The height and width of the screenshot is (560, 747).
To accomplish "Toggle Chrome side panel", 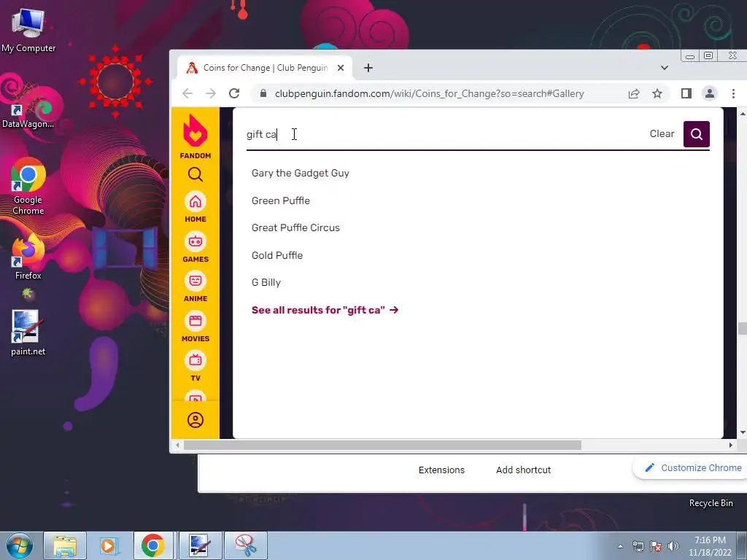I will click(x=686, y=93).
